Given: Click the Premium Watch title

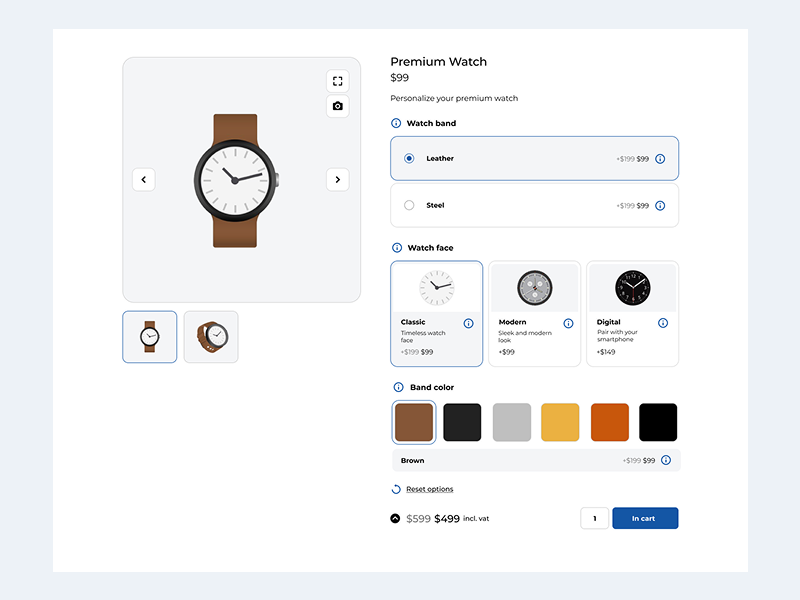Looking at the screenshot, I should (439, 62).
